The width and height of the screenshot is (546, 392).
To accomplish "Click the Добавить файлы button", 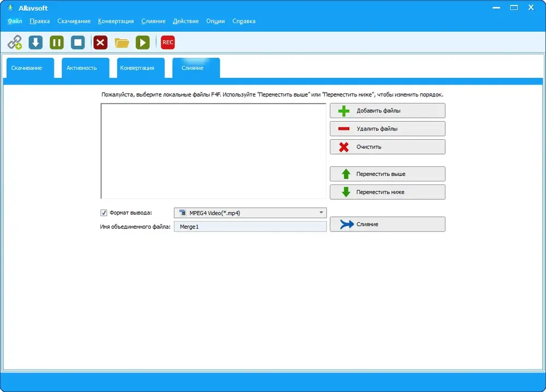I will 387,111.
